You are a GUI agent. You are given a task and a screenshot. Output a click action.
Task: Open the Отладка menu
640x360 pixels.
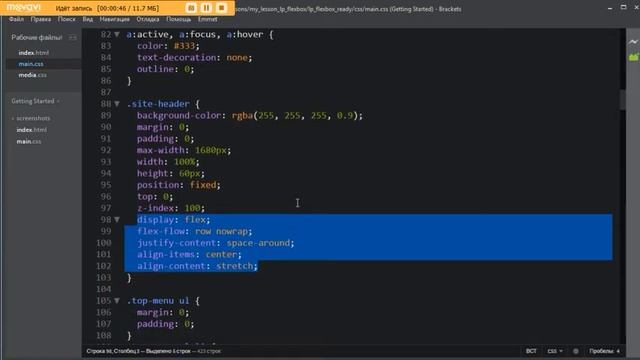coord(148,19)
